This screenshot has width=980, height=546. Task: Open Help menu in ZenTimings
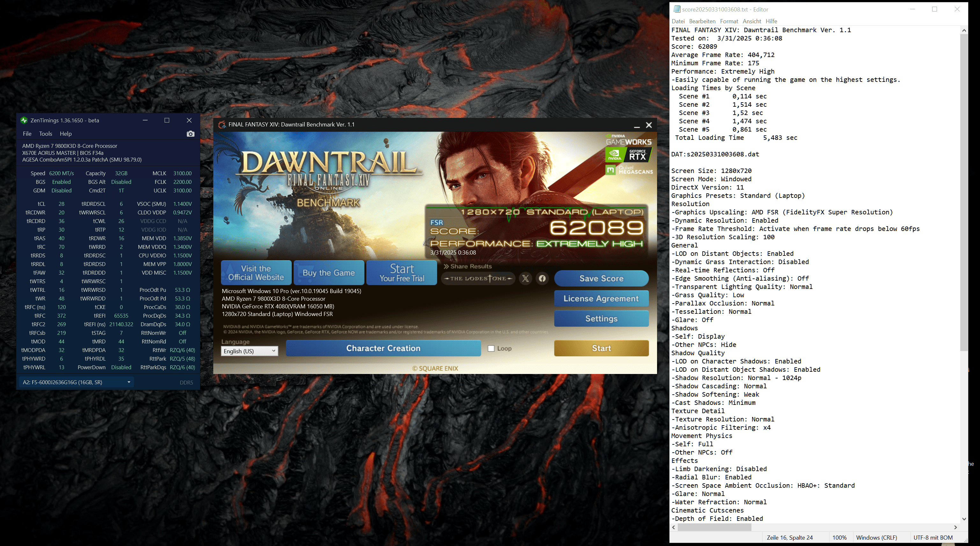pyautogui.click(x=65, y=134)
